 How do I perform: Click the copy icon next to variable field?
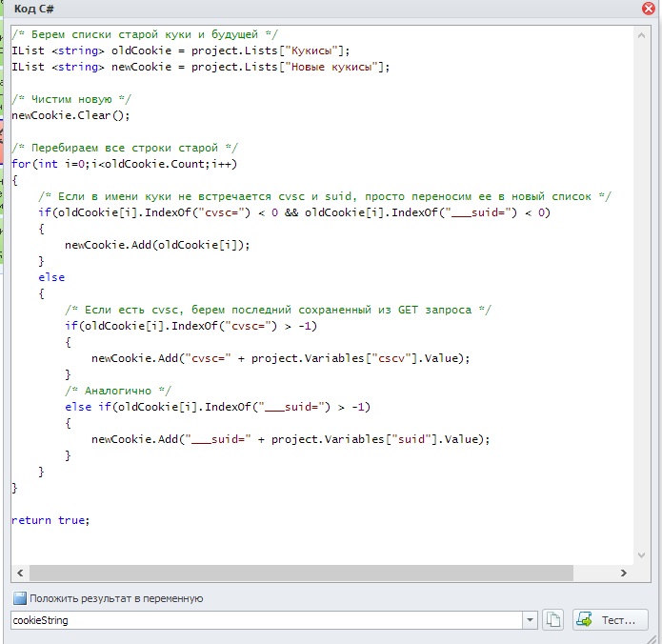552,620
